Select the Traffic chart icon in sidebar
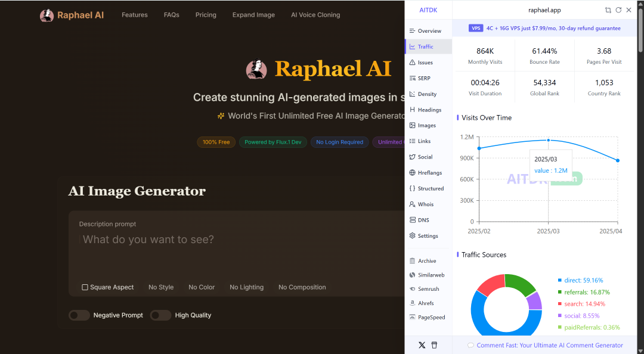This screenshot has width=644, height=354. (413, 46)
